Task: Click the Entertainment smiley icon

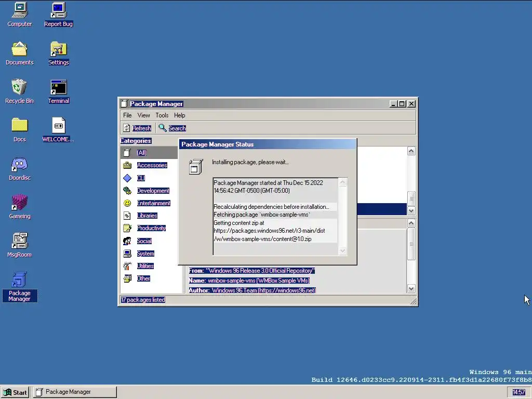Action: tap(127, 203)
